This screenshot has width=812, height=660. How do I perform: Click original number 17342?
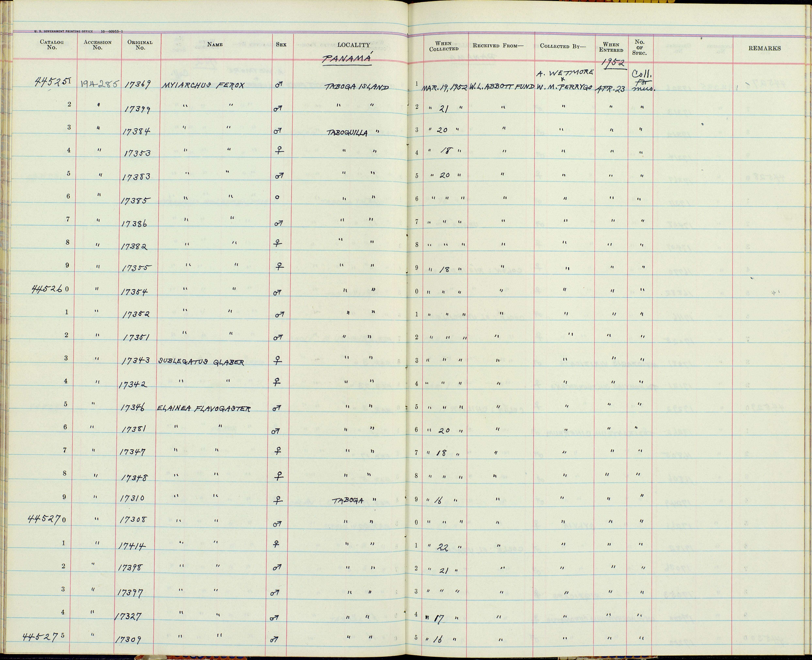point(133,384)
